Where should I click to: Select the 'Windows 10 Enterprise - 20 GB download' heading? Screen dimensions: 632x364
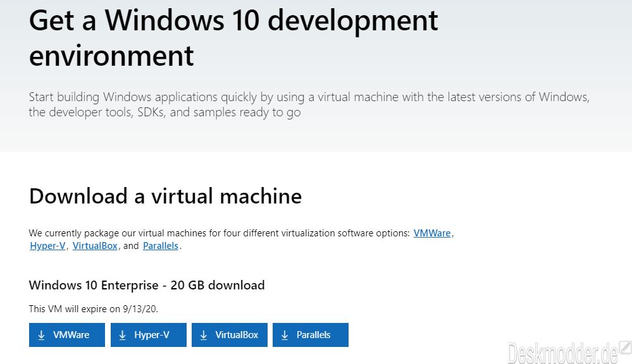(147, 285)
